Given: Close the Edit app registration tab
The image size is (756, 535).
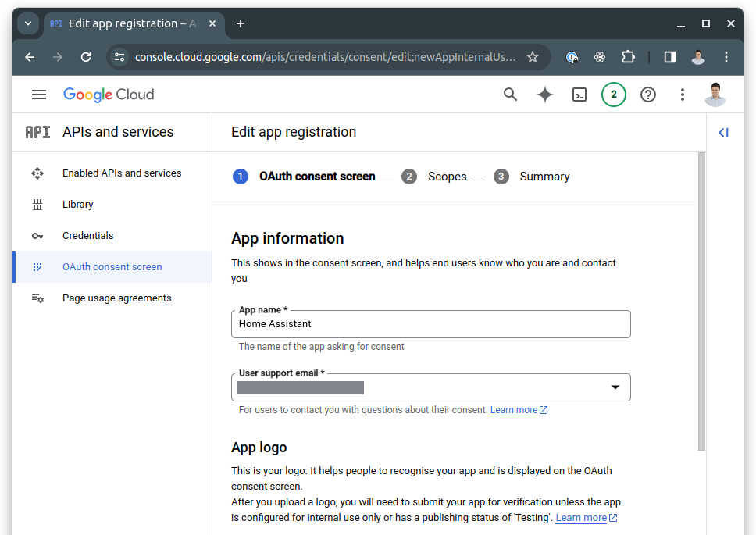Looking at the screenshot, I should point(212,23).
